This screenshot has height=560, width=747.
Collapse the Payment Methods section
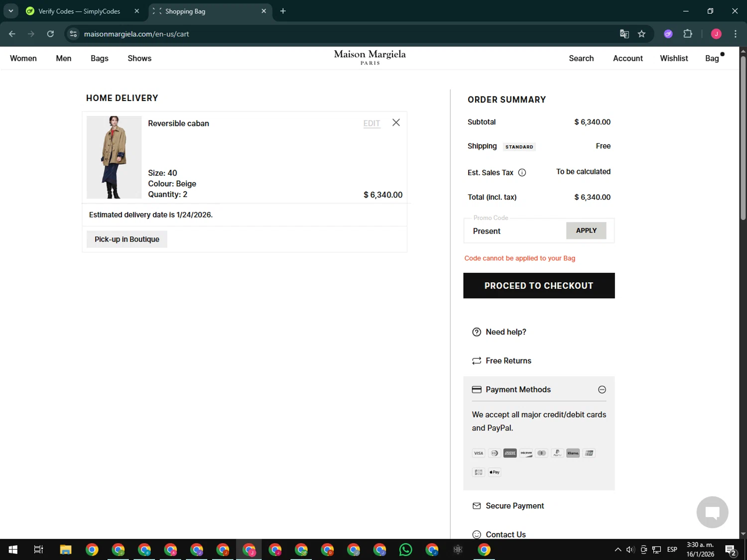pyautogui.click(x=602, y=390)
